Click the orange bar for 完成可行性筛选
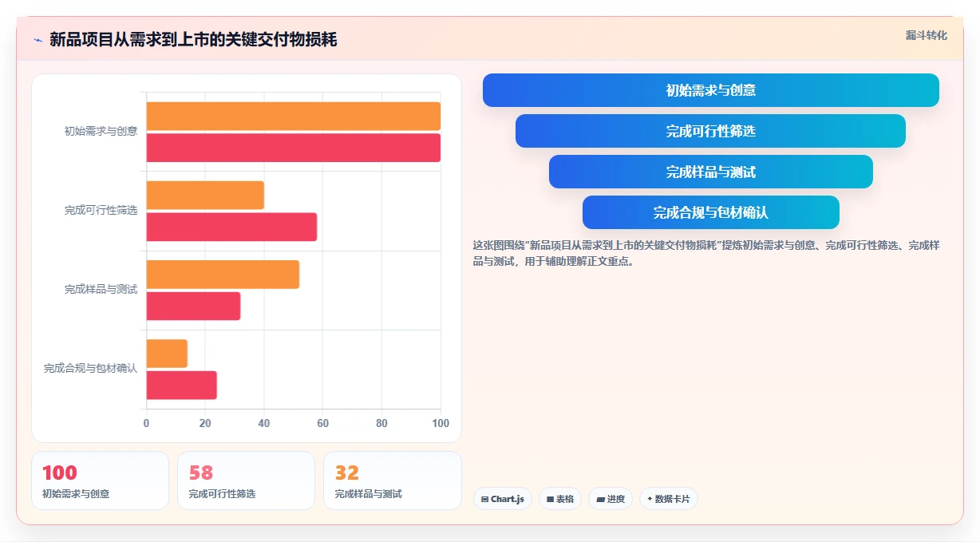 coord(205,196)
